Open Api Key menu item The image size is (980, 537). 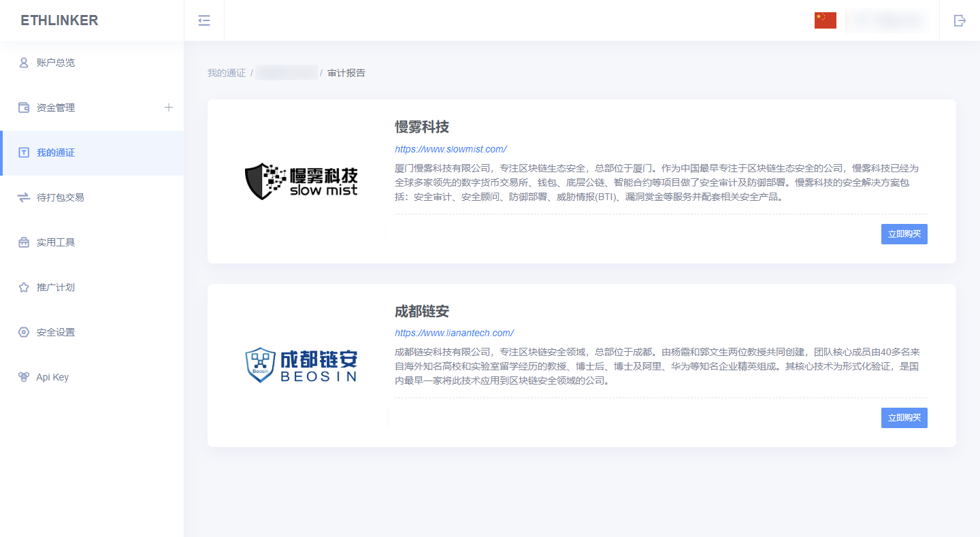tap(92, 377)
